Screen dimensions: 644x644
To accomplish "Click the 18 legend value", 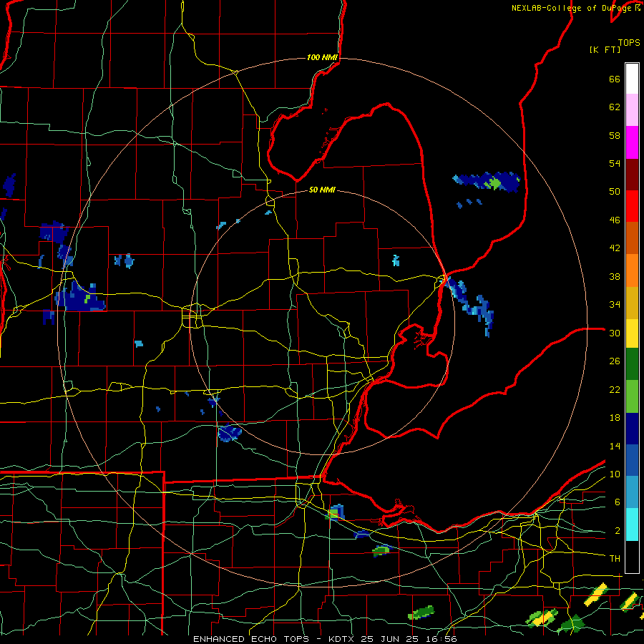I will point(615,418).
